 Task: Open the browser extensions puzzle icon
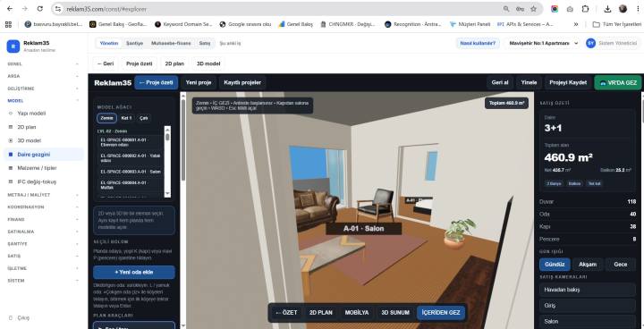[585, 9]
